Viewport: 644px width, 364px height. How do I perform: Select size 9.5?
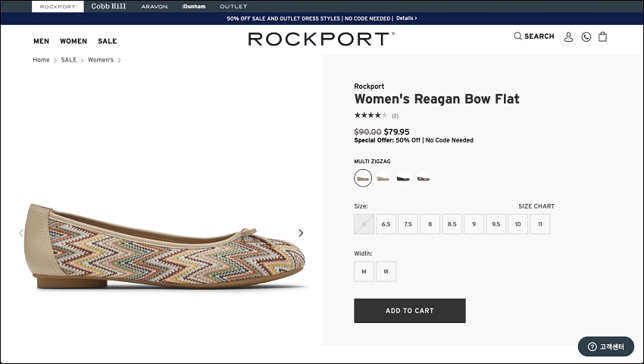[x=496, y=224]
